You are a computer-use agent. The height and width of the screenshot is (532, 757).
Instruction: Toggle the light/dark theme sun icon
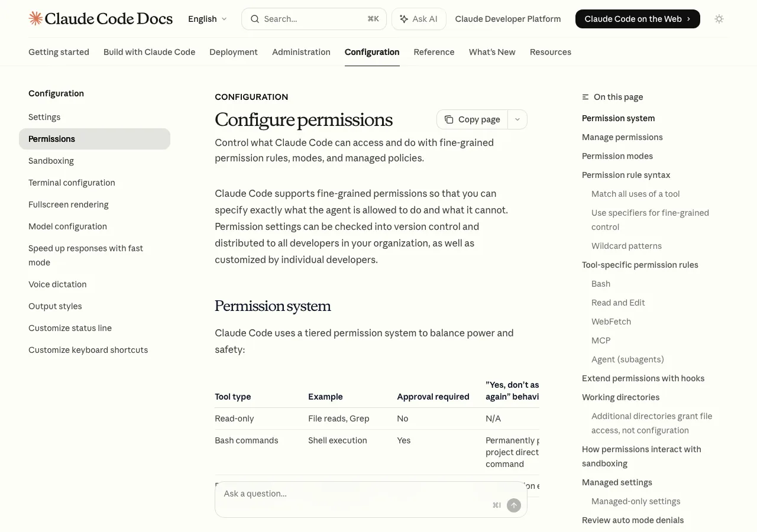click(719, 19)
